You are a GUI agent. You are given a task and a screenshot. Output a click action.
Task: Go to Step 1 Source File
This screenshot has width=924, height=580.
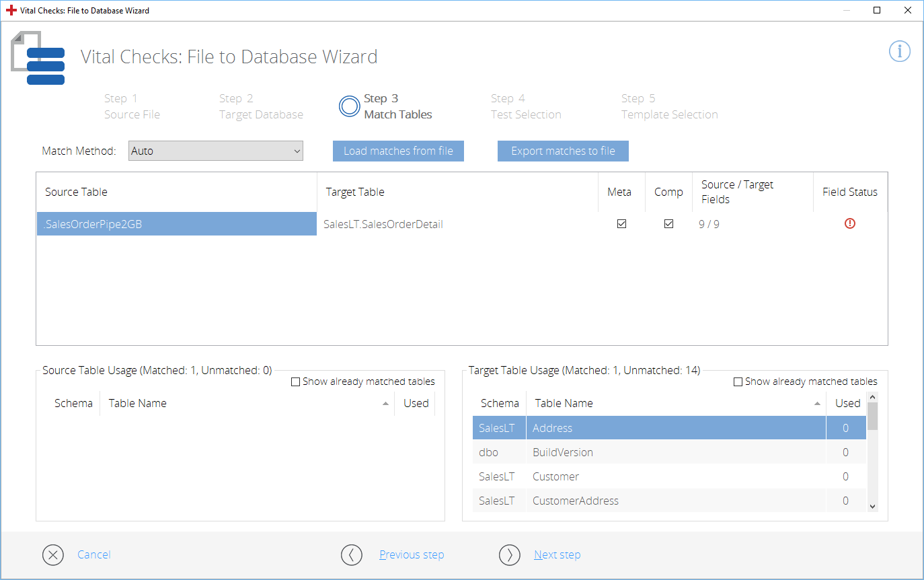132,106
